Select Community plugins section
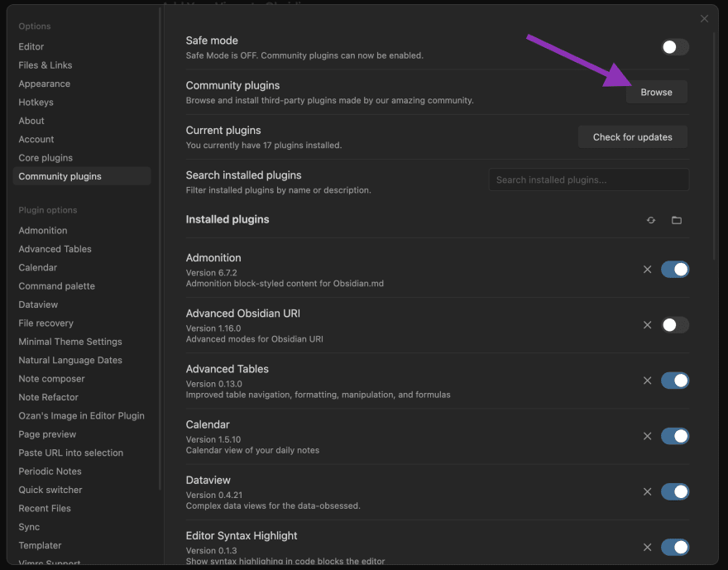This screenshot has height=570, width=728. point(82,176)
